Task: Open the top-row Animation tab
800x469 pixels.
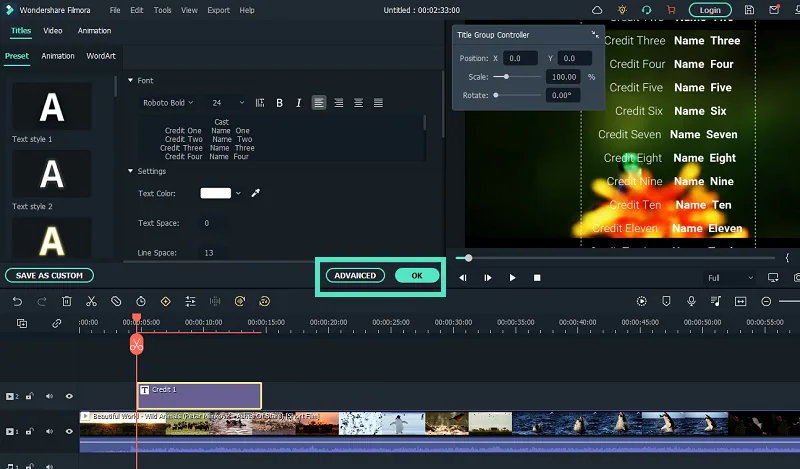Action: [x=94, y=31]
